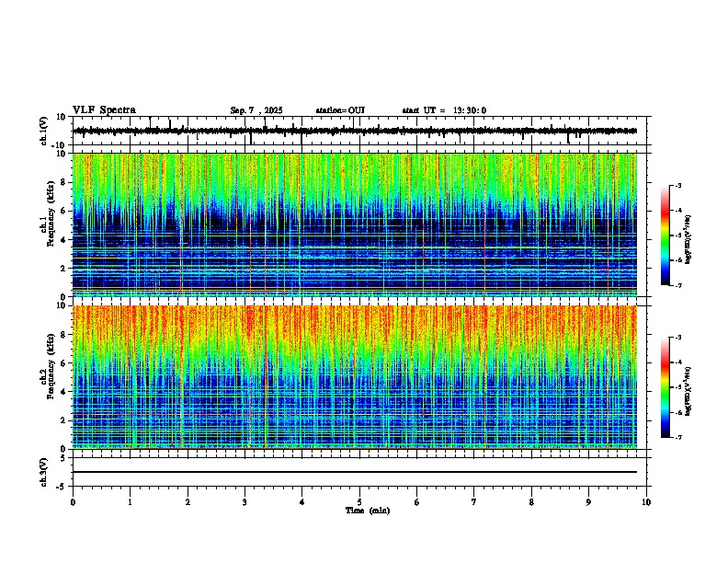Click the log(PSD) label beside ch.2 colorbar

(688, 391)
